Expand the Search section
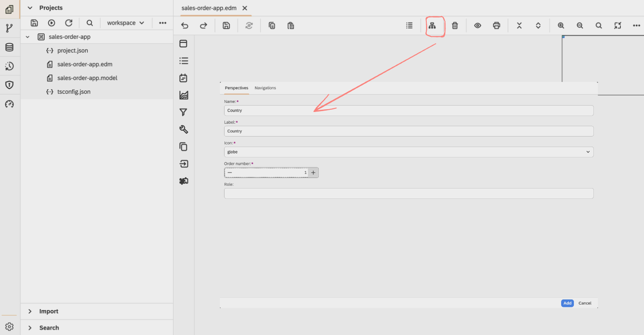This screenshot has width=644, height=335. [30, 328]
